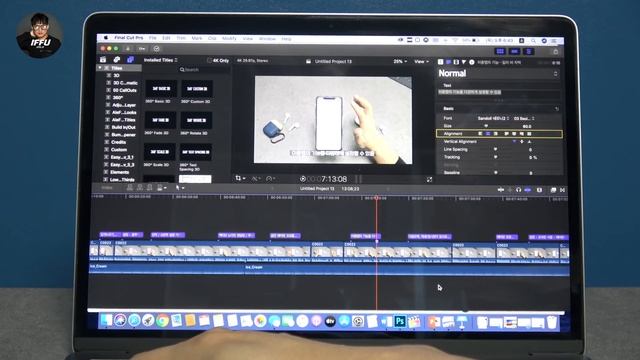Viewport: 640px width, 360px height.
Task: Toggle snapping in timeline
Action: point(528,190)
